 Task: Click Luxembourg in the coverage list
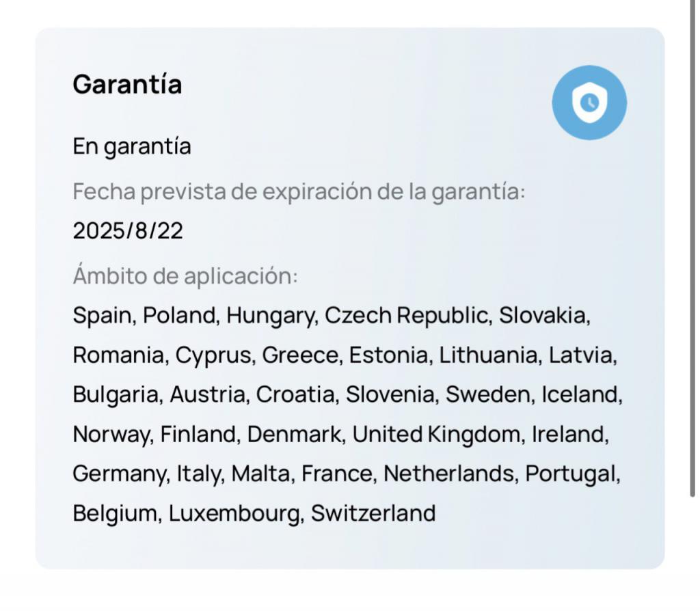point(234,514)
